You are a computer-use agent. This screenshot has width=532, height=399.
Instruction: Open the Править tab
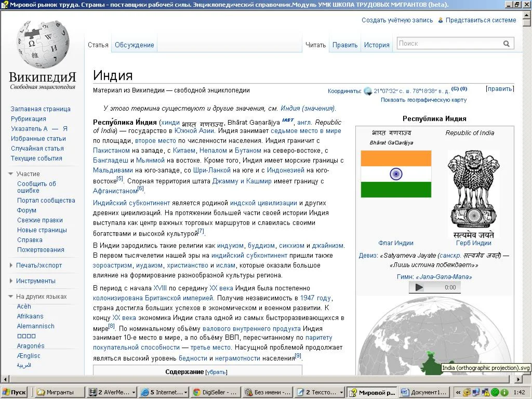345,45
